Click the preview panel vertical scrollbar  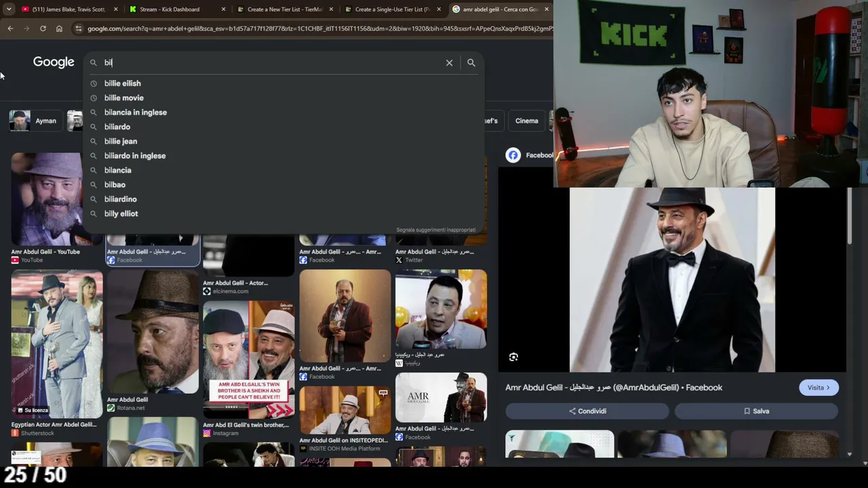point(850,217)
